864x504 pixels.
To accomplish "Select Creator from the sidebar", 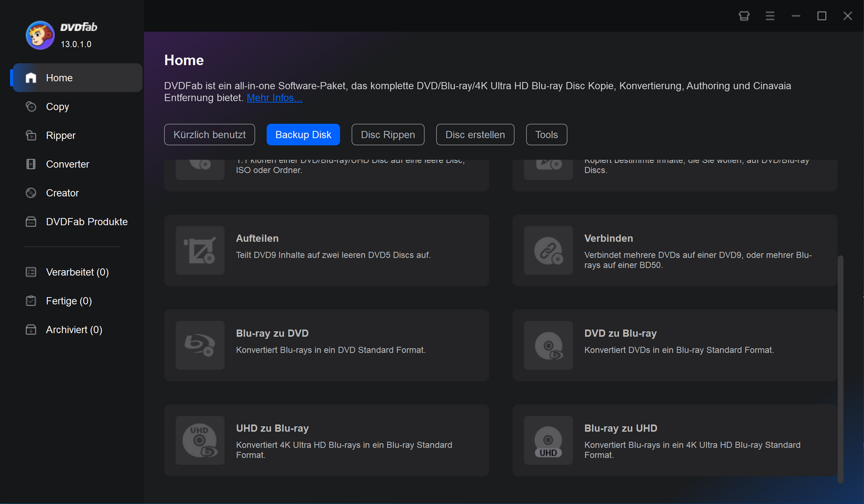I will [62, 193].
